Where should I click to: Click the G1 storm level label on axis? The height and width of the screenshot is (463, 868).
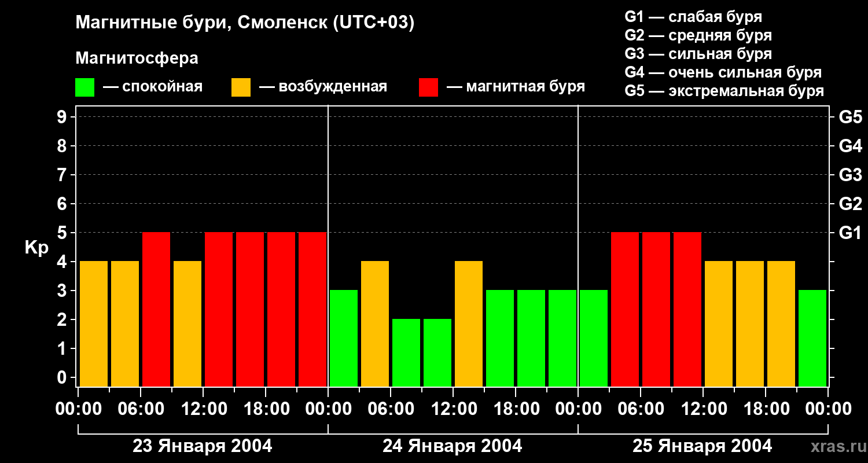point(850,233)
